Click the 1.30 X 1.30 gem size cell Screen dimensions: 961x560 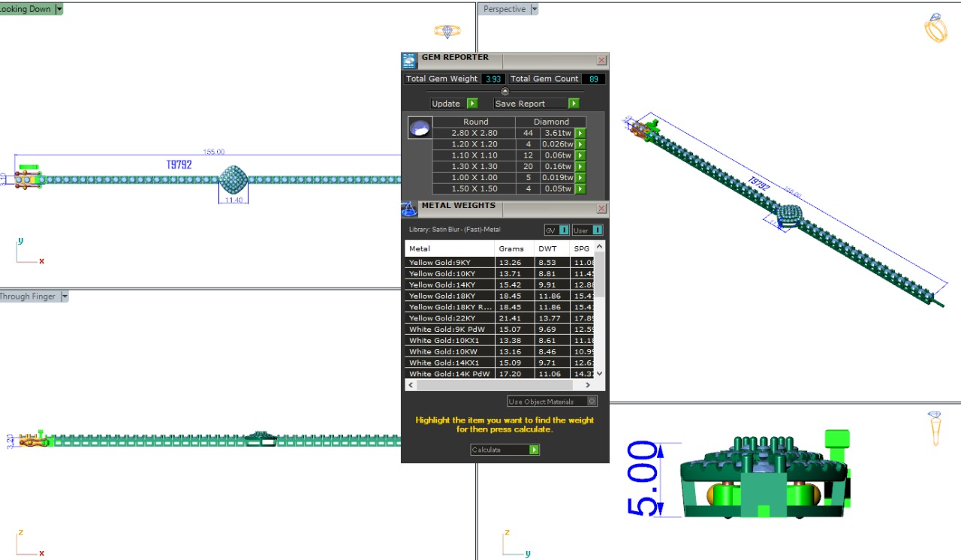[474, 167]
